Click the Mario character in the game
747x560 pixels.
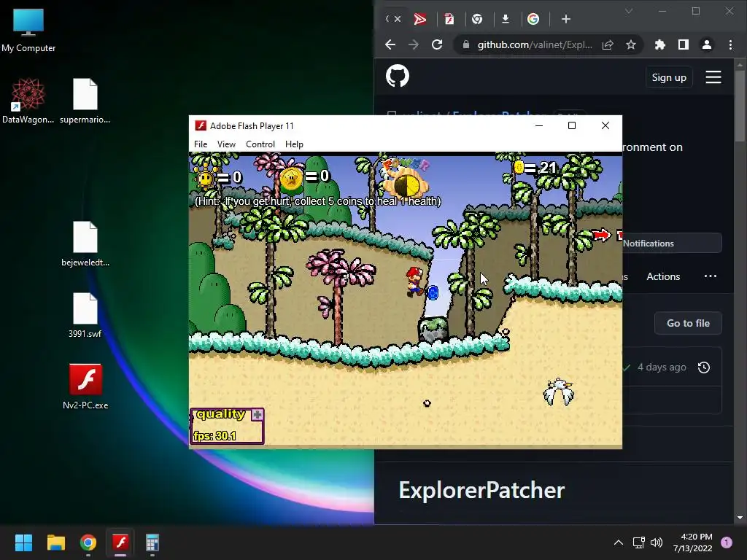pyautogui.click(x=414, y=281)
